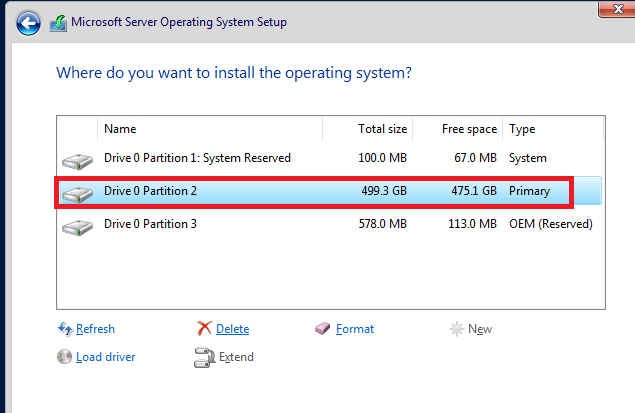Click the Refresh icon
Image resolution: width=635 pixels, height=413 pixels.
(65, 329)
